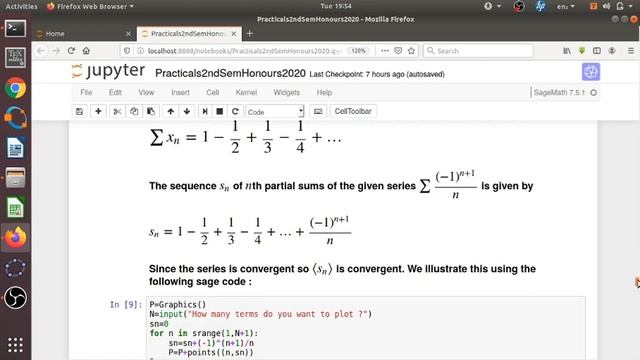Click the Firefox Search field
The width and height of the screenshot is (640, 360).
(478, 51)
